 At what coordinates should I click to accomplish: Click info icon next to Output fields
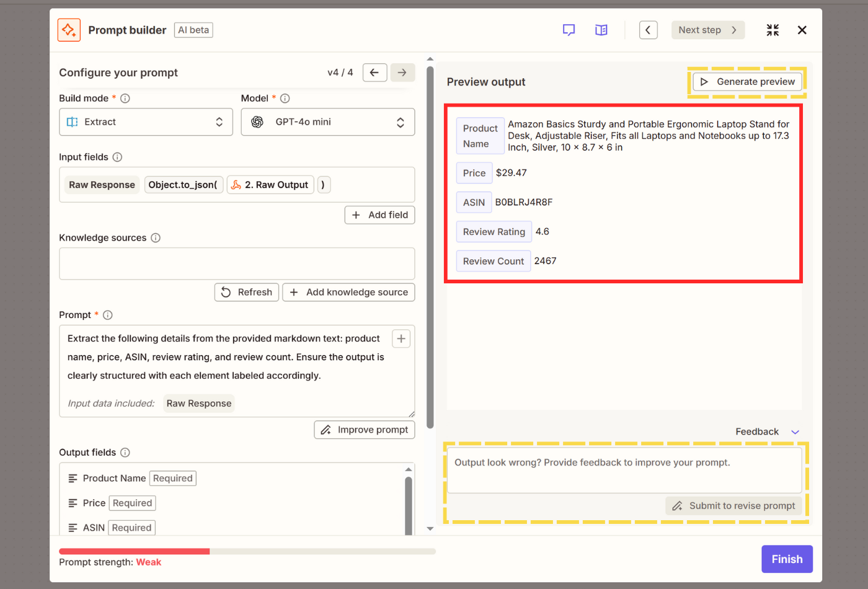[x=125, y=453]
